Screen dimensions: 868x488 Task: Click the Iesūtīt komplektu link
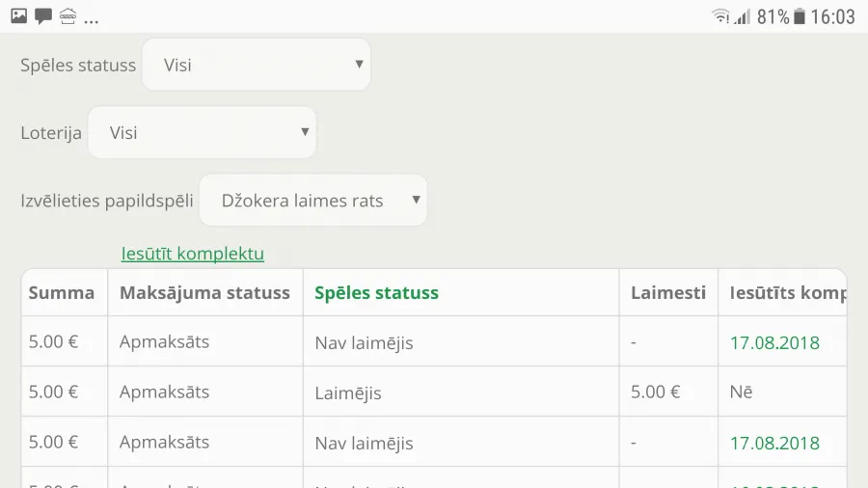[x=193, y=254]
